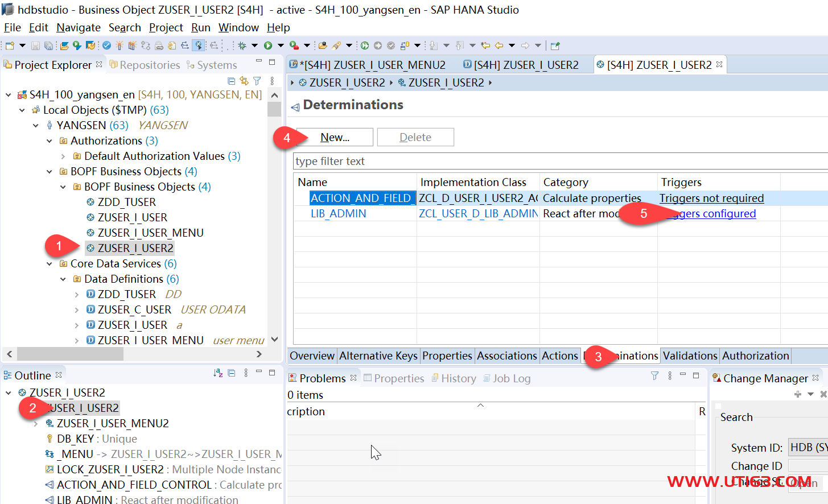Toggle Link with Editor in Project Explorer
The height and width of the screenshot is (504, 828).
pos(244,81)
